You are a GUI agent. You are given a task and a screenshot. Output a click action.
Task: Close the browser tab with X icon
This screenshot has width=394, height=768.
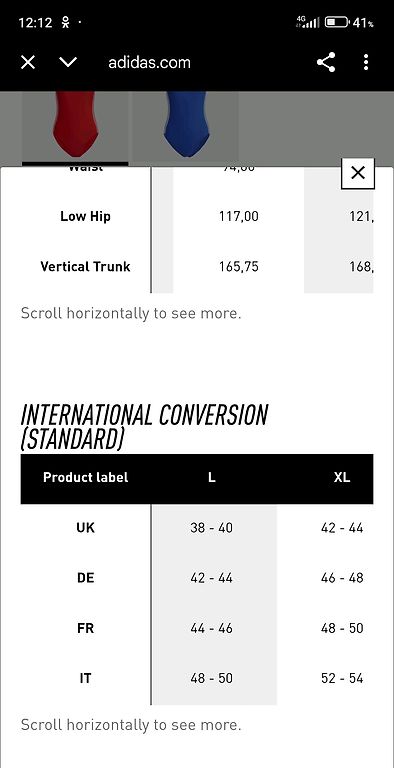(28, 62)
